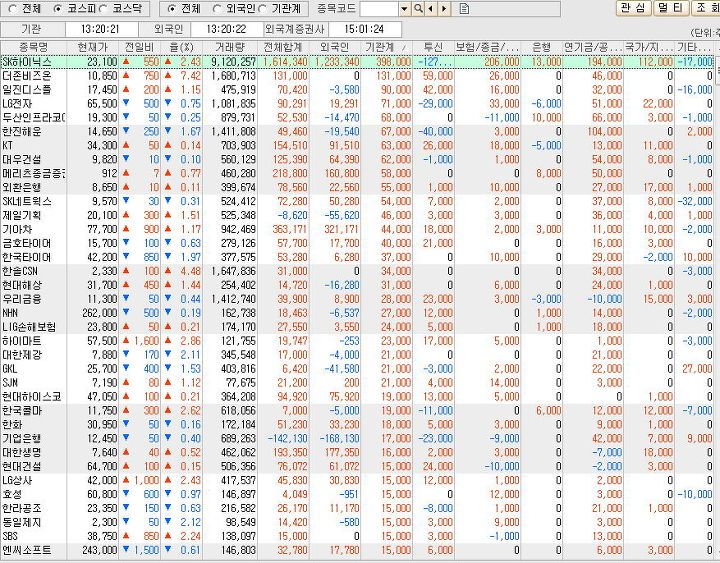
Task: Select the 기업은행 stock row
Action: (357, 439)
